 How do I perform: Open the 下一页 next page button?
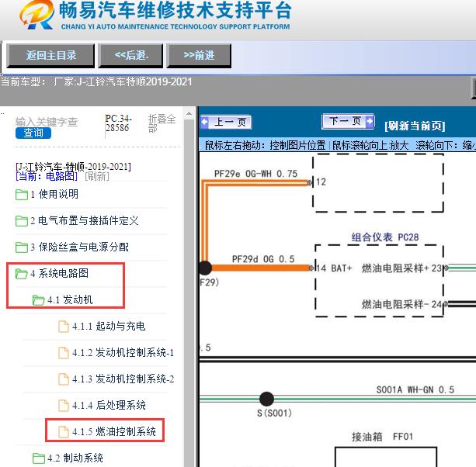pos(348,122)
